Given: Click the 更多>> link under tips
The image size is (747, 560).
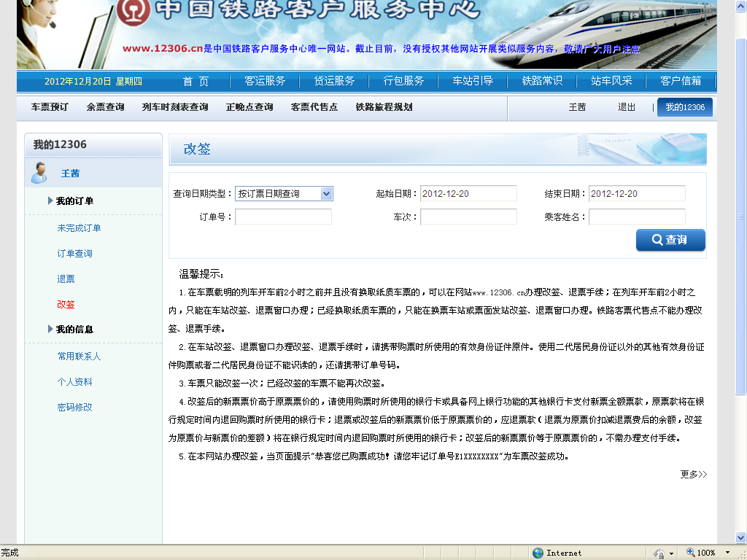Looking at the screenshot, I should [694, 474].
